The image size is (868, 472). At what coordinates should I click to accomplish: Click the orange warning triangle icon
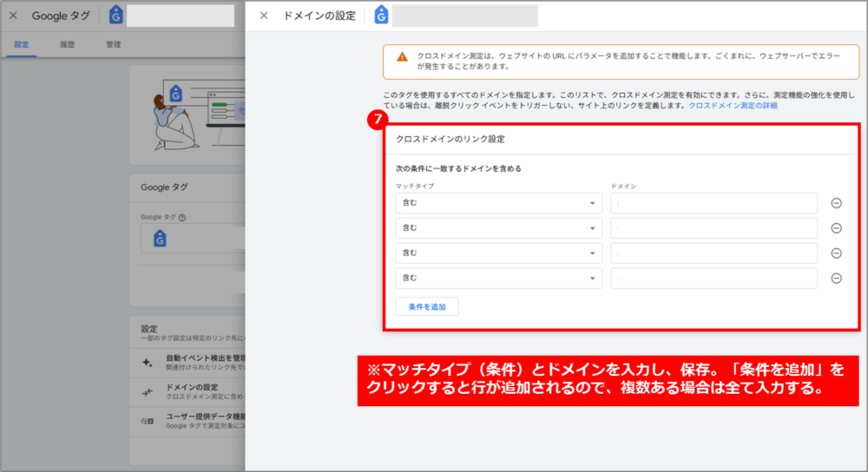click(x=403, y=56)
